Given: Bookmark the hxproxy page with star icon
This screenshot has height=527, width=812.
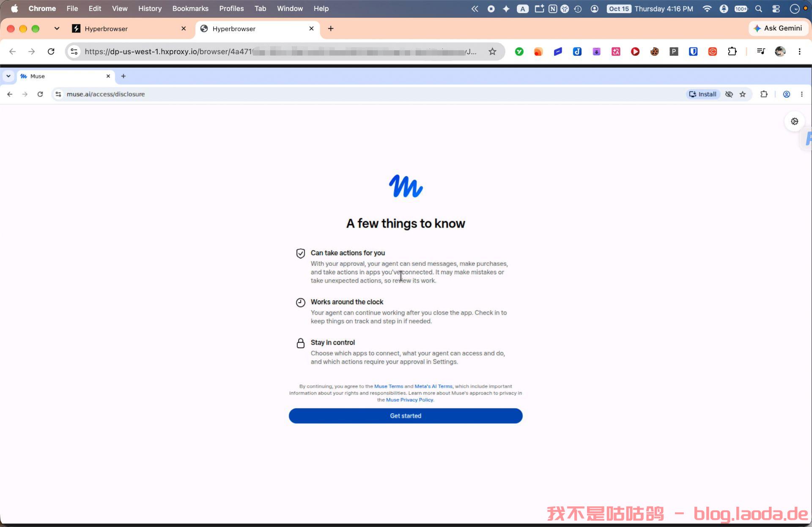Looking at the screenshot, I should (492, 52).
